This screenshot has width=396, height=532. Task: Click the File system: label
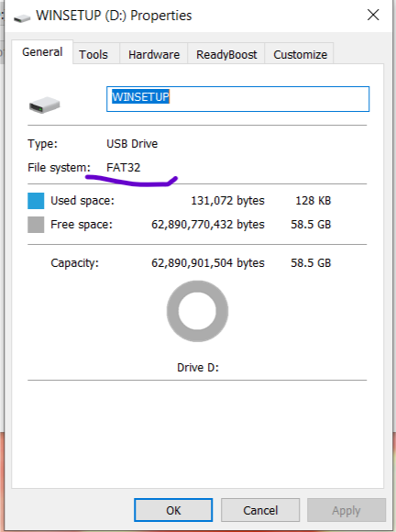60,168
